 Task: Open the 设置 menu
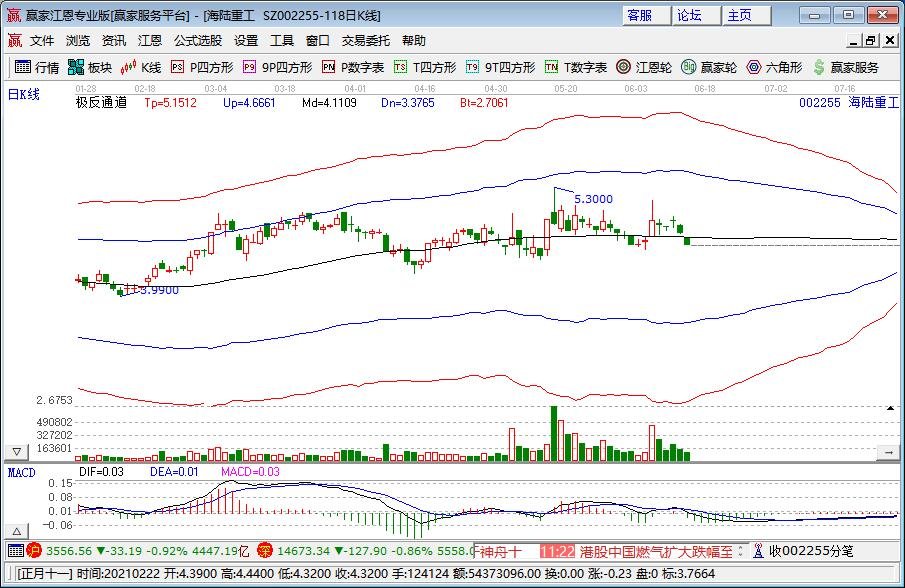coord(246,40)
